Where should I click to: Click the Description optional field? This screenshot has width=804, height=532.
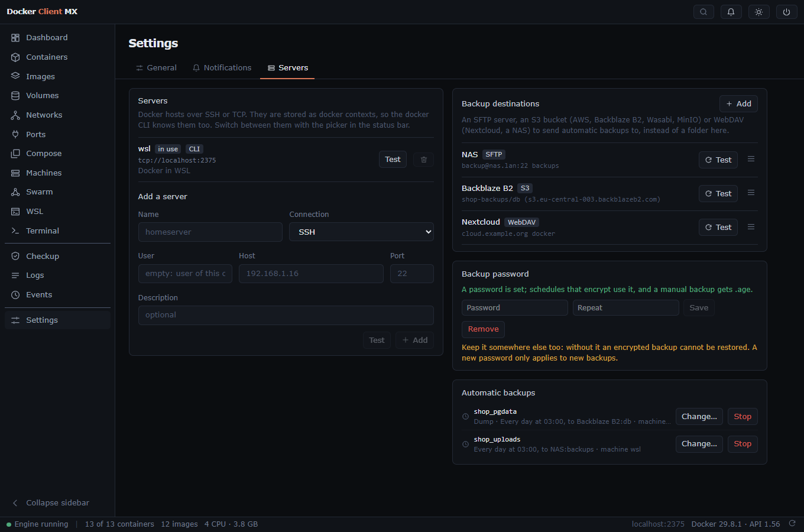[286, 315]
